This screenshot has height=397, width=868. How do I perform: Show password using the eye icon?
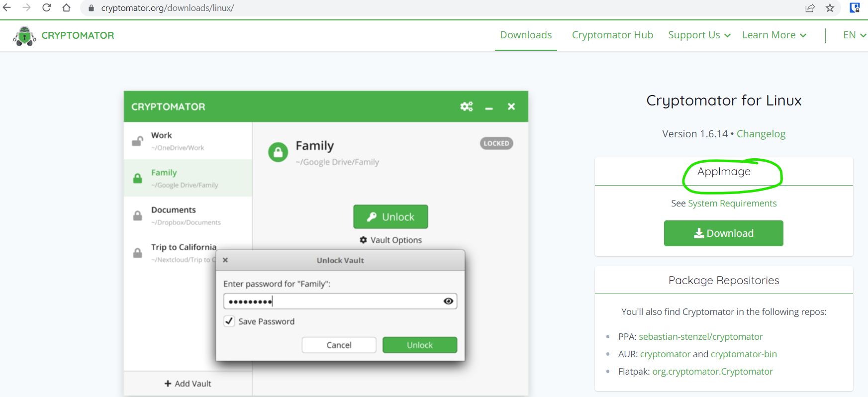(x=448, y=301)
